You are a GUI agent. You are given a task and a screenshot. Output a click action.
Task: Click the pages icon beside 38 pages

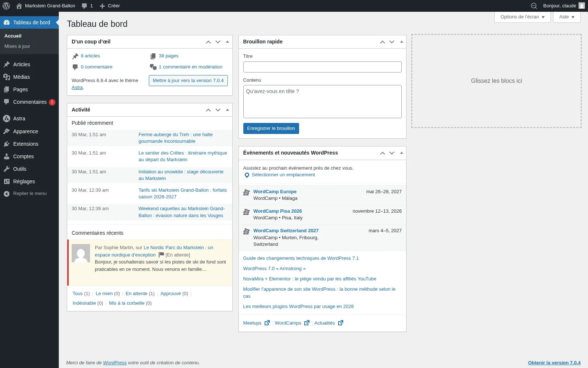pos(153,56)
